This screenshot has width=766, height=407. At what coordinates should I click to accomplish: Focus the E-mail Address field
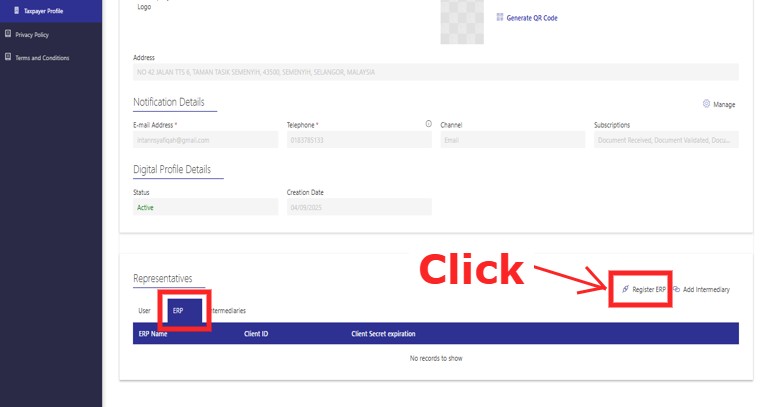[x=205, y=141]
